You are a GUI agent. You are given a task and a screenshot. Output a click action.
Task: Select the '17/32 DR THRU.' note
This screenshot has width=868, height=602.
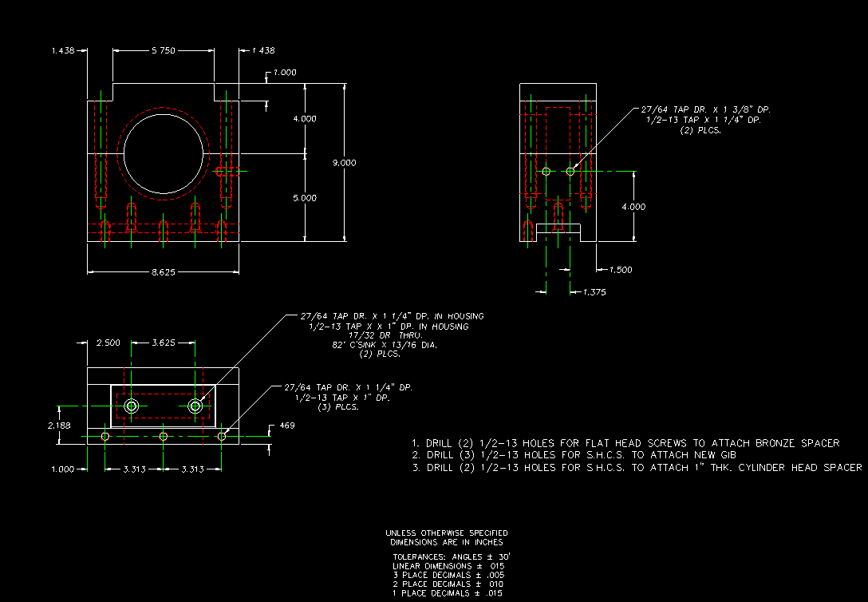coord(386,335)
